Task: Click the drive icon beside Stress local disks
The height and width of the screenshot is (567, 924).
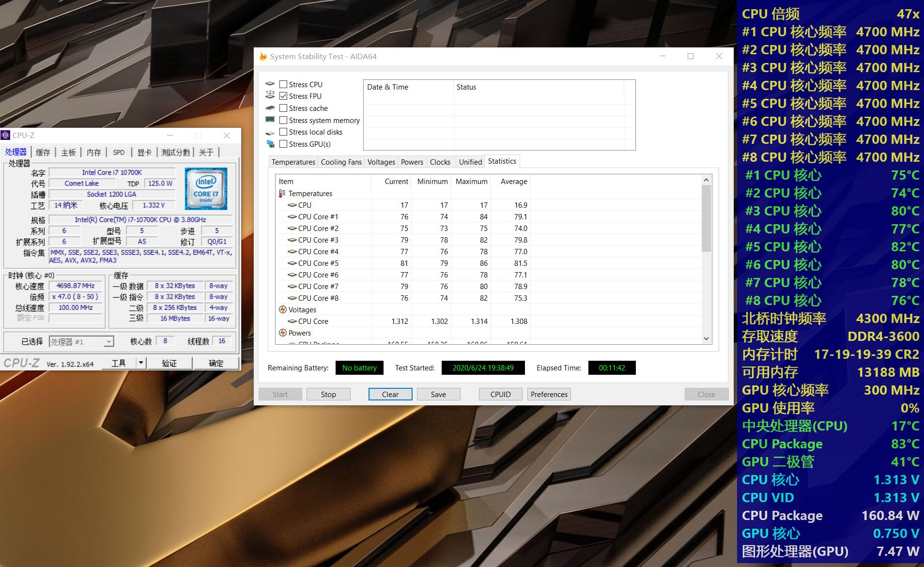Action: (x=270, y=132)
